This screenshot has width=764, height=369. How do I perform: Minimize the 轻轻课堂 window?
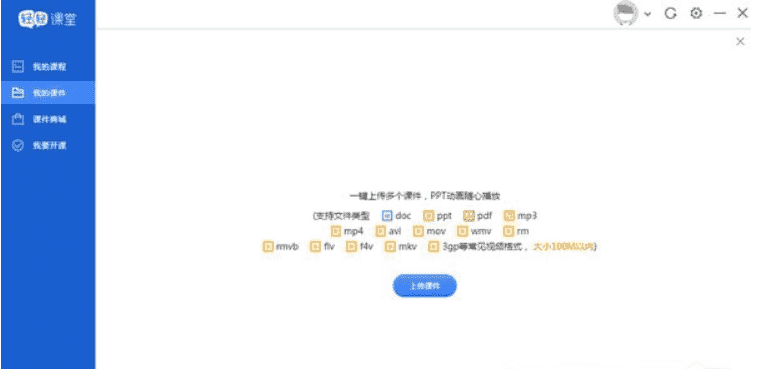720,14
